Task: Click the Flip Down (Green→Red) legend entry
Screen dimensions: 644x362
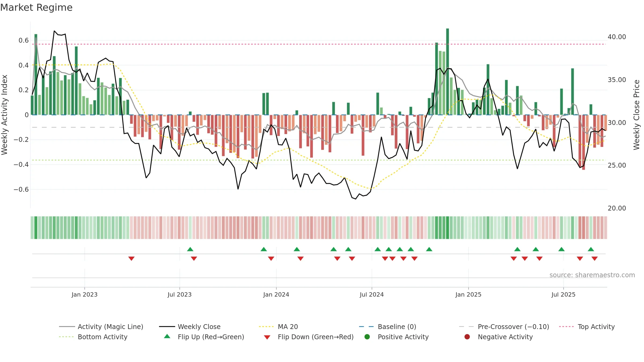Action: pyautogui.click(x=309, y=337)
